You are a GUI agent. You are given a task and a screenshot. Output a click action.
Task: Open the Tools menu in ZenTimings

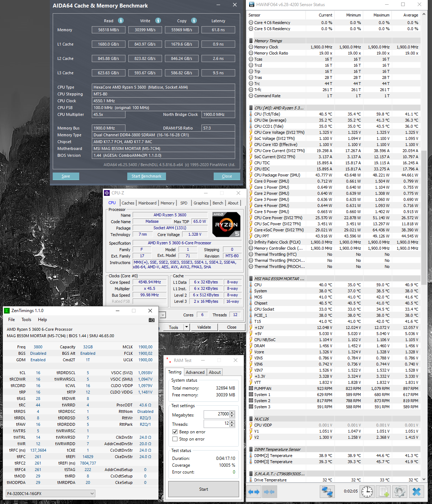coord(27,320)
